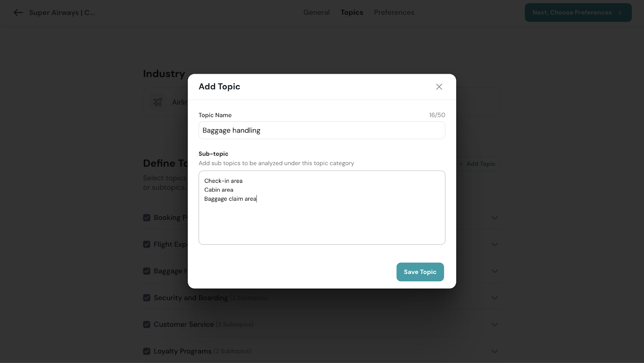
Task: Toggle the Baggage topic checkbox
Action: [147, 271]
